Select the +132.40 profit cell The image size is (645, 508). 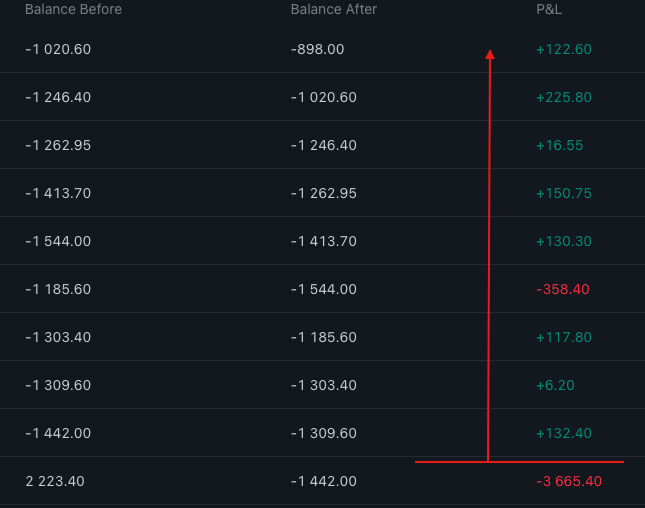coord(564,433)
